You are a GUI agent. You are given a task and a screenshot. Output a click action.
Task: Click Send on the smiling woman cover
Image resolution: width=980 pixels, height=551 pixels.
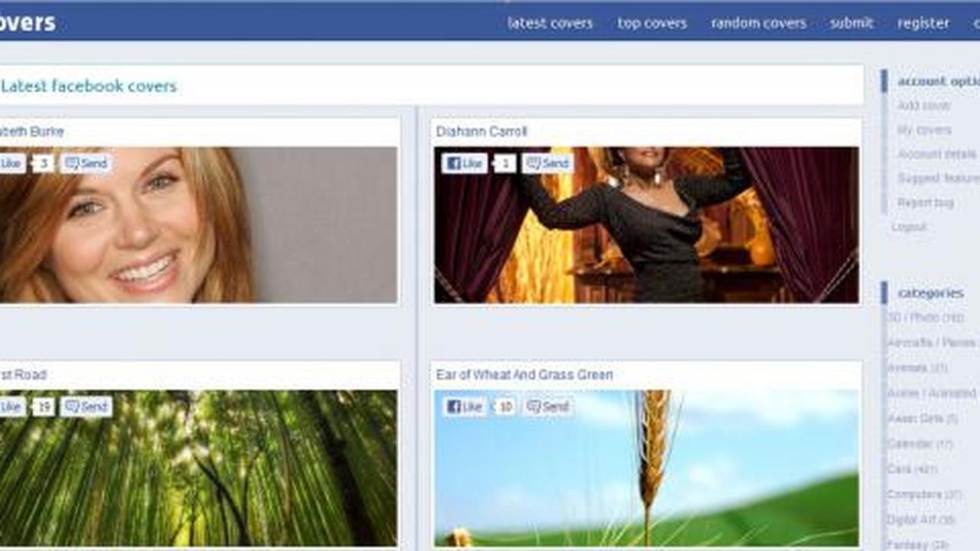86,163
